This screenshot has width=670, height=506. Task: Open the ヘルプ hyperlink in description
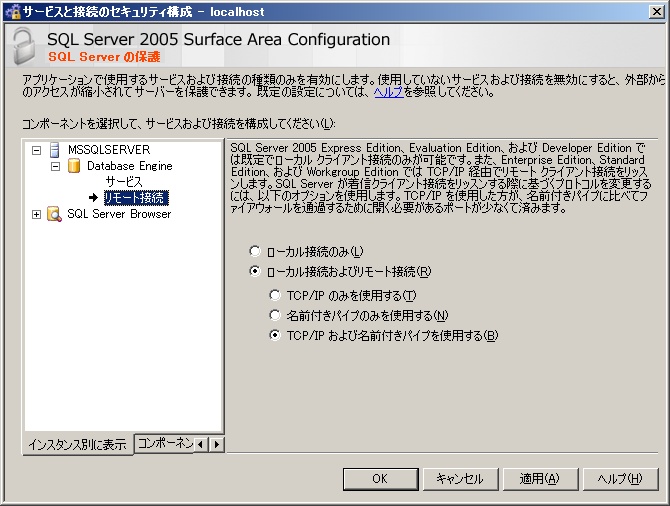(388, 92)
